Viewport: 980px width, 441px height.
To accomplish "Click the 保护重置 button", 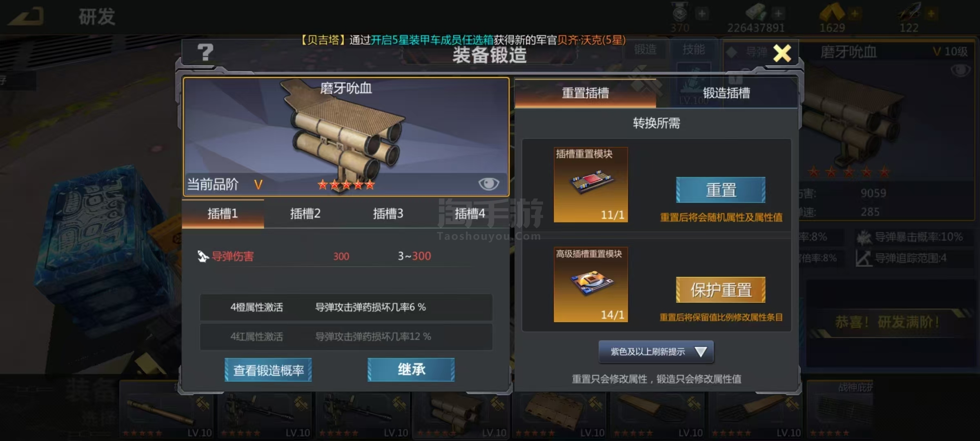I will (x=721, y=290).
